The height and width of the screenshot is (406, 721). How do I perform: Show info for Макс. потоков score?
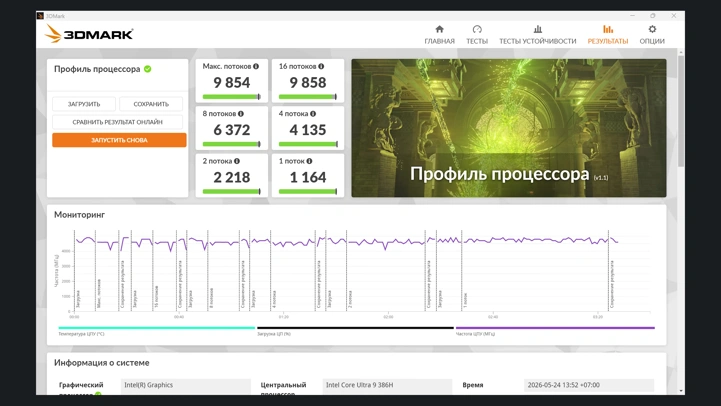pos(256,66)
